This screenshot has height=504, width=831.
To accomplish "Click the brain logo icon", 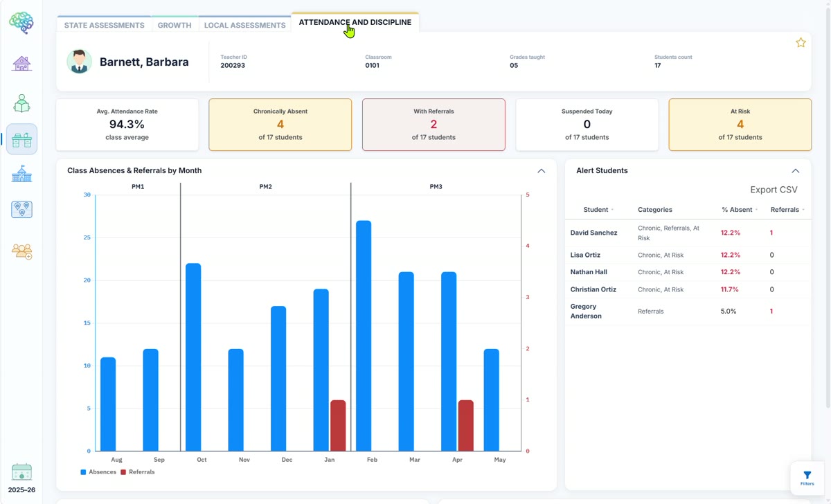I will pyautogui.click(x=21, y=23).
